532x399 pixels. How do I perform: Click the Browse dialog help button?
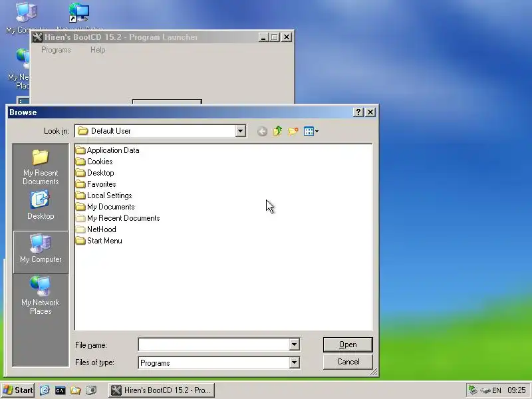(358, 112)
